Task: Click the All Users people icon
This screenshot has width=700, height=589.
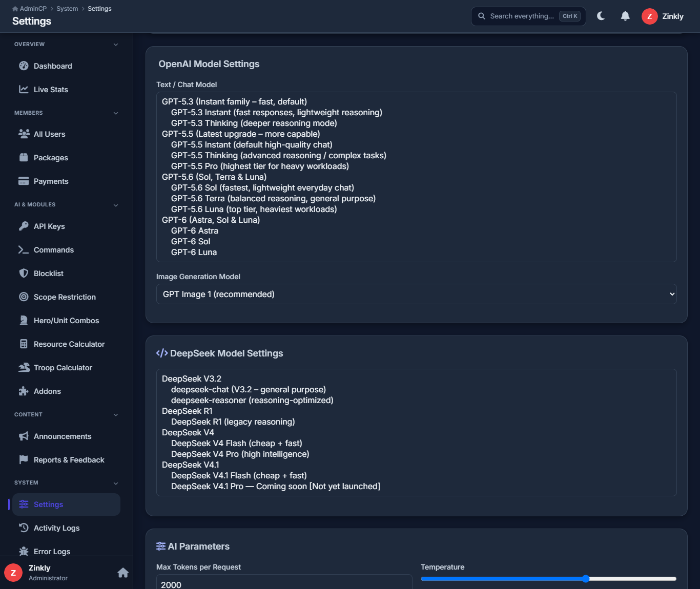Action: 24,134
